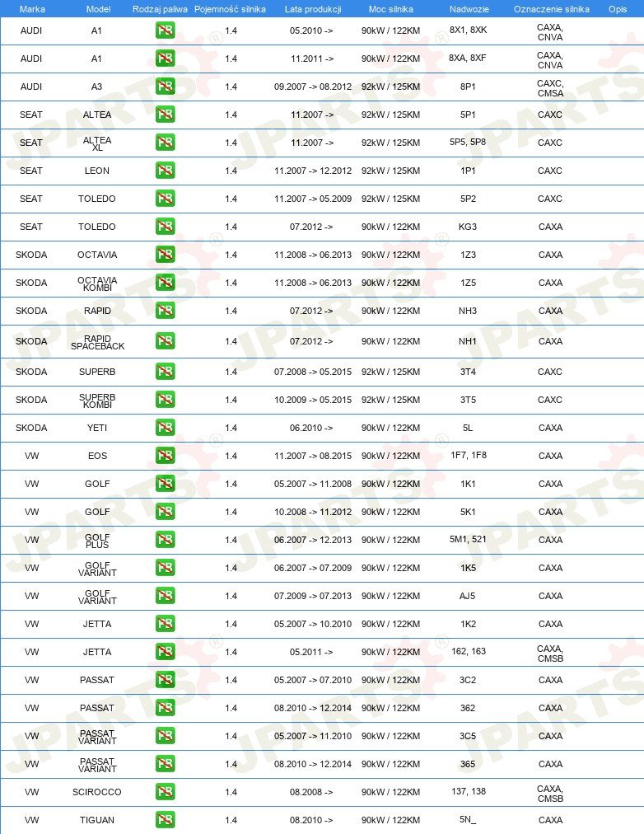Image resolution: width=644 pixels, height=834 pixels.
Task: Click the engine code CAXC, CMSA
Action: 550,88
